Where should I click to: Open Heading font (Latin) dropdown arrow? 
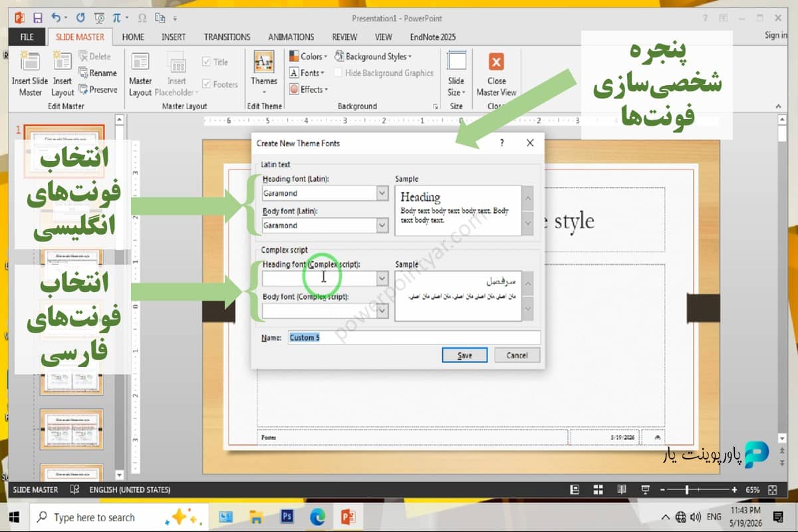(x=382, y=193)
